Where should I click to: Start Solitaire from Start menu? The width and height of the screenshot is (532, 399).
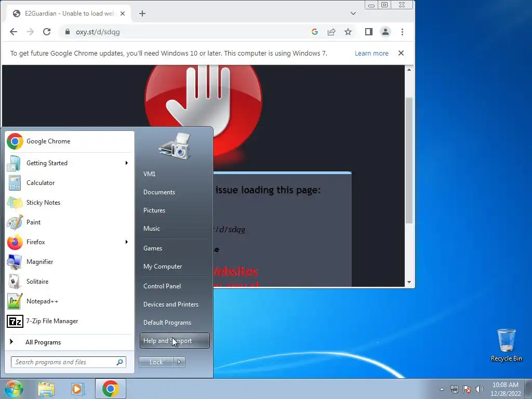point(70,281)
